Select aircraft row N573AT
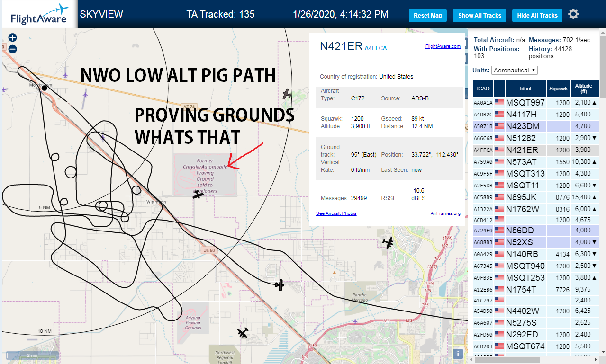The height and width of the screenshot is (364, 606). coord(535,161)
